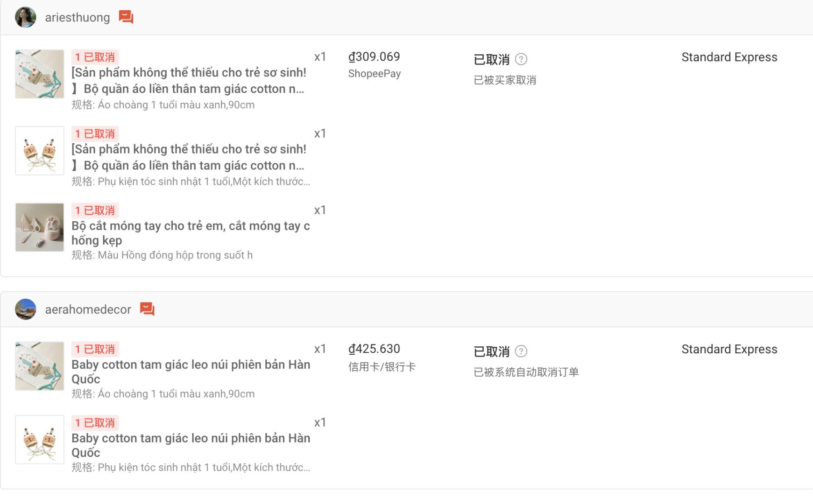Open buyer name aerahomedecor
Screen dimensions: 813x504
click(88, 309)
